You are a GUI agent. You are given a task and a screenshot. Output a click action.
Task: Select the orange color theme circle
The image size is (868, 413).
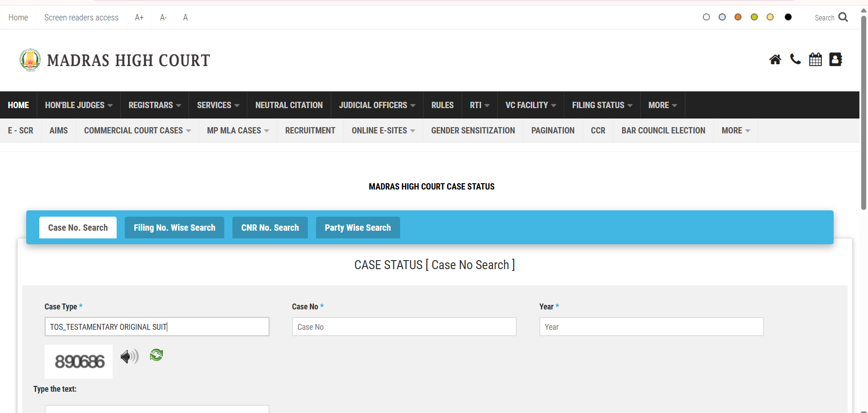click(738, 17)
